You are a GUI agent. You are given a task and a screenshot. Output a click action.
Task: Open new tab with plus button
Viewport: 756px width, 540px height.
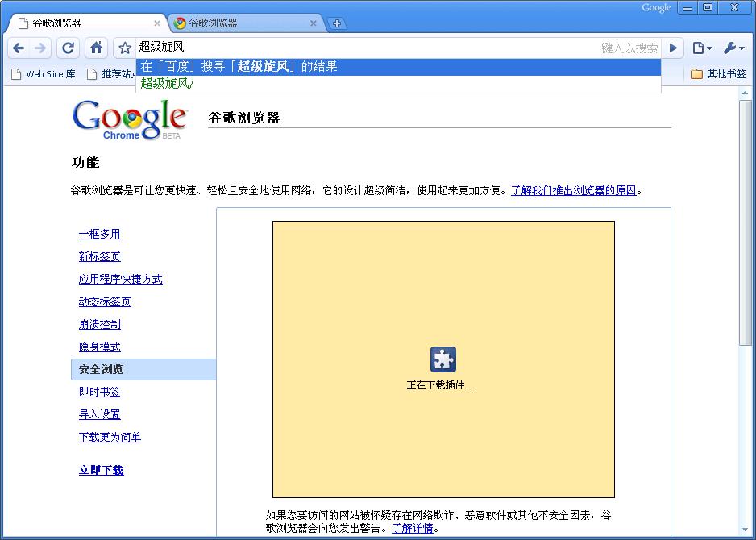click(337, 23)
